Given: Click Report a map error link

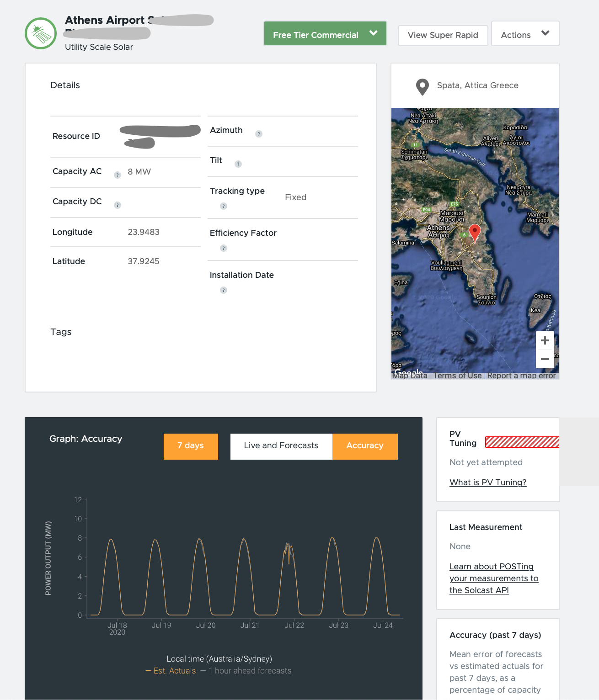Looking at the screenshot, I should 521,376.
